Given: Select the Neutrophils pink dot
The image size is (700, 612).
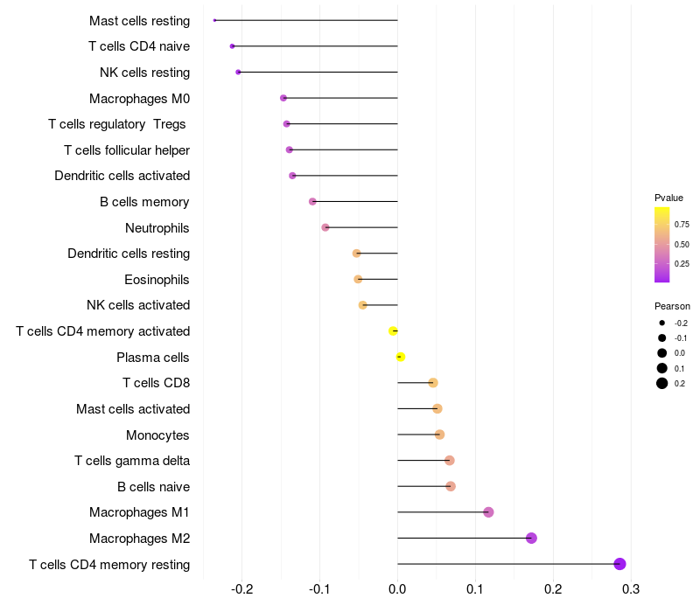Looking at the screenshot, I should (x=325, y=227).
